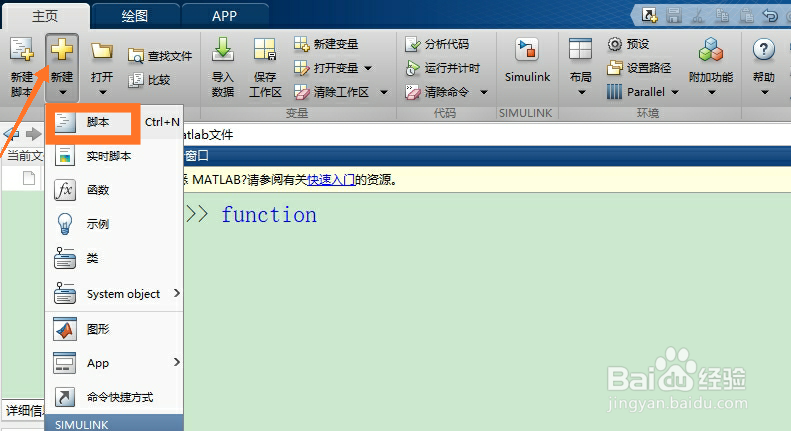
Task: Expand the Layout (布局) dropdown arrow
Action: [x=581, y=92]
